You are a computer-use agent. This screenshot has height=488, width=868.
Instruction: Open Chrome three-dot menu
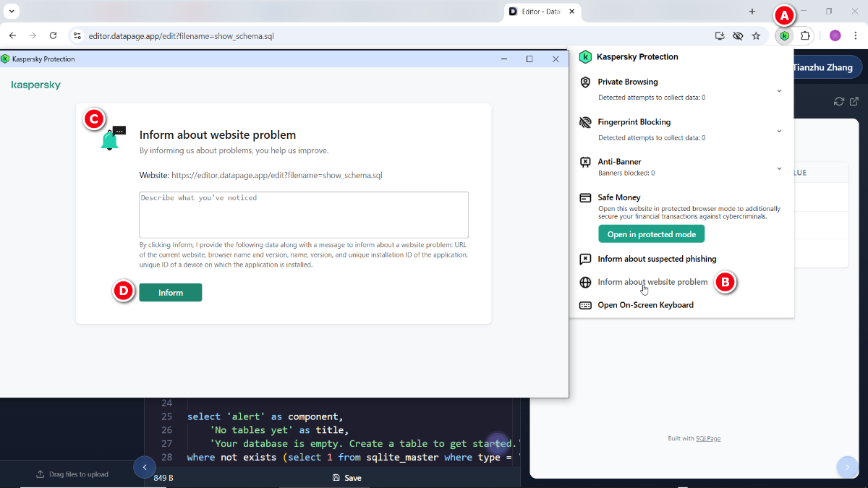[855, 35]
